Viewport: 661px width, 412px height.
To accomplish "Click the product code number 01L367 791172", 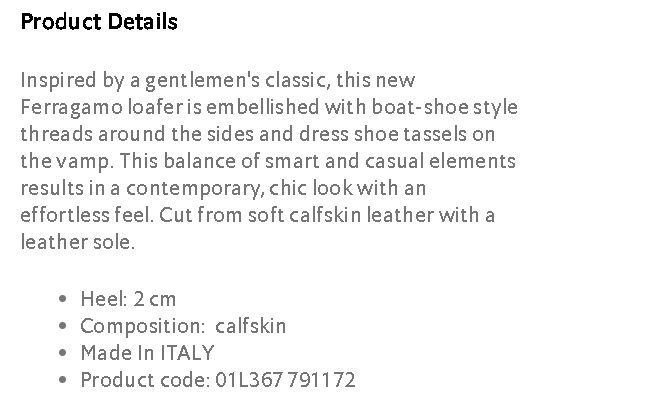I will (285, 380).
